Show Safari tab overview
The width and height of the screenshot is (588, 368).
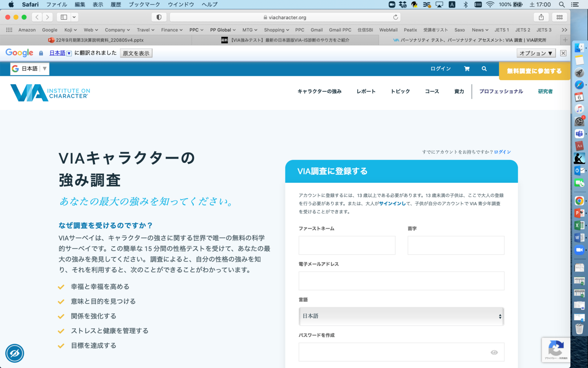click(559, 17)
